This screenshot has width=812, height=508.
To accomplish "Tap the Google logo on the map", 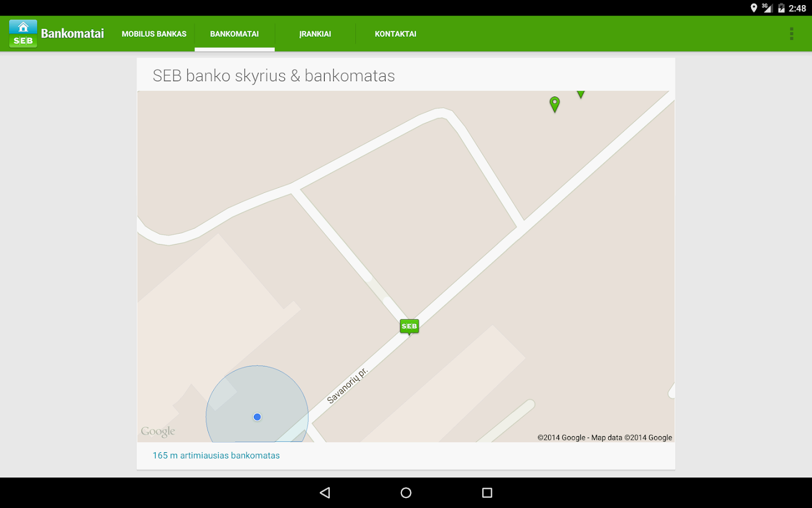I will (x=158, y=431).
